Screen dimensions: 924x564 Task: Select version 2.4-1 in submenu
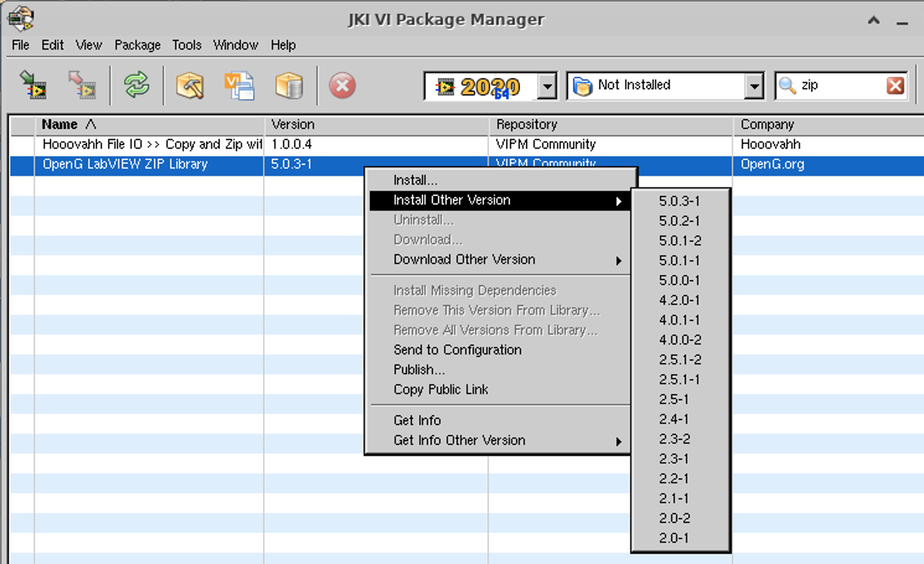pyautogui.click(x=680, y=420)
